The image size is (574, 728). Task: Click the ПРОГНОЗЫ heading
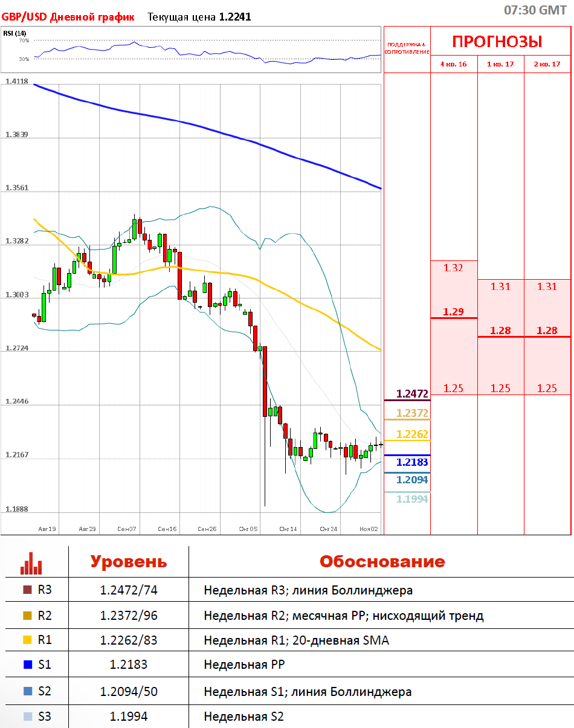click(497, 42)
